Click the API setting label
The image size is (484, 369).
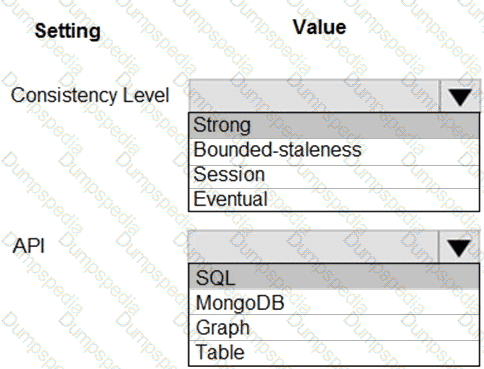[x=29, y=246]
